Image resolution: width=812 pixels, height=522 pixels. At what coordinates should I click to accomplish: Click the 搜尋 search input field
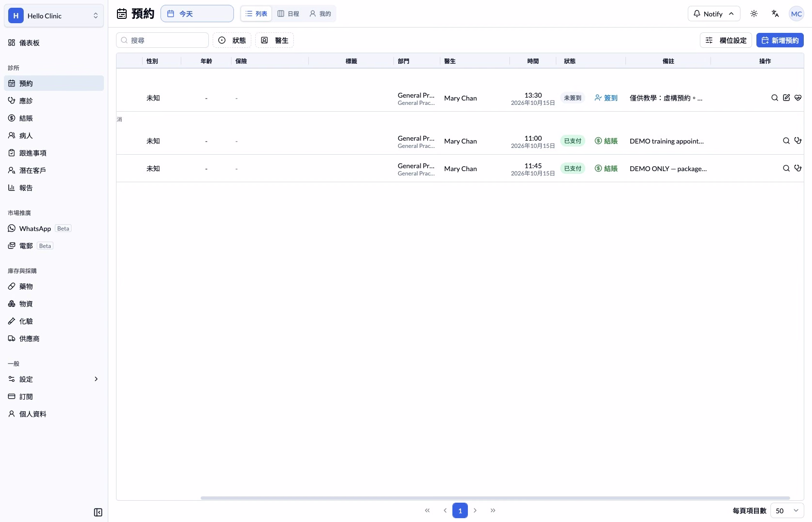coord(162,40)
